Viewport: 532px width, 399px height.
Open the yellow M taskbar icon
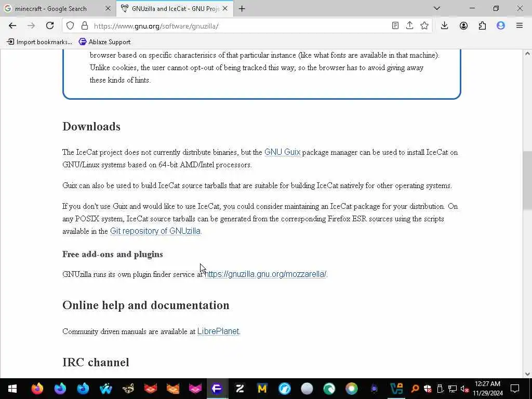point(262,388)
